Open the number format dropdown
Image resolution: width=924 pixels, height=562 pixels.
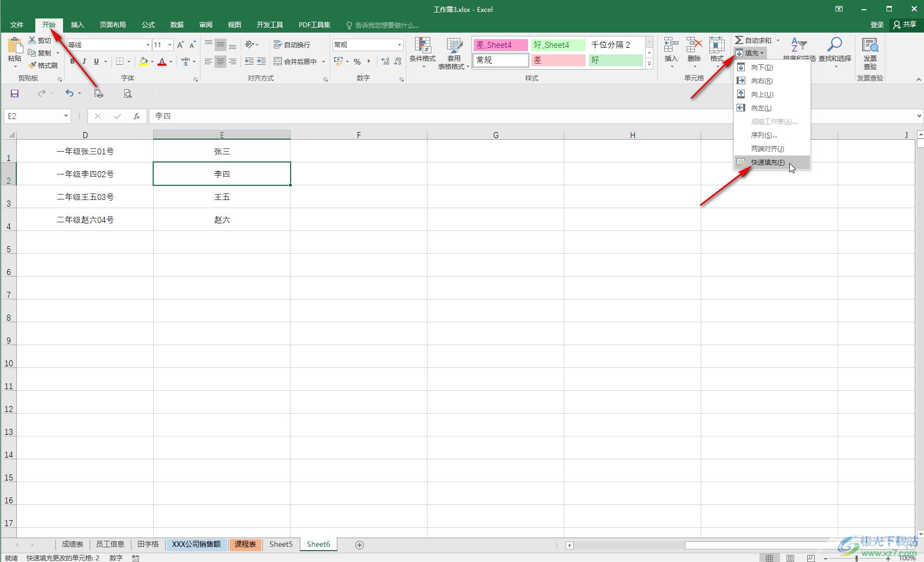pyautogui.click(x=399, y=45)
